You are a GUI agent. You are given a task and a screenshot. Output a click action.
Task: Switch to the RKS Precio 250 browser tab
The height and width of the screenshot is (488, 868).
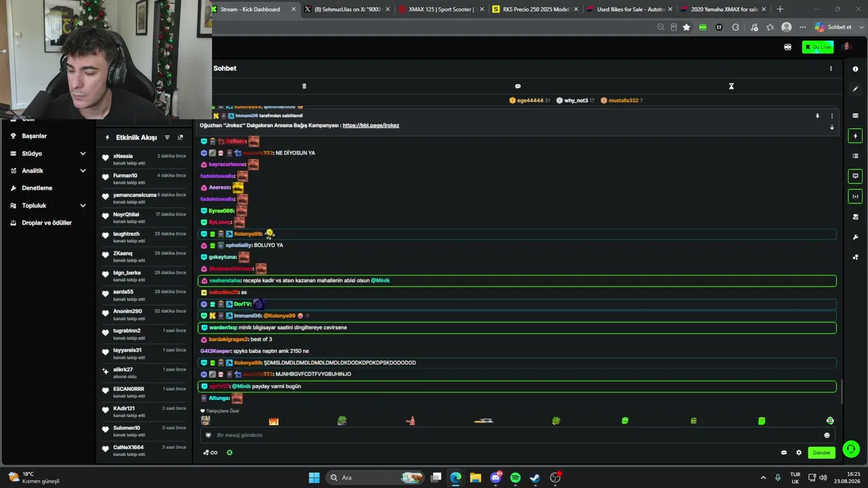[535, 9]
